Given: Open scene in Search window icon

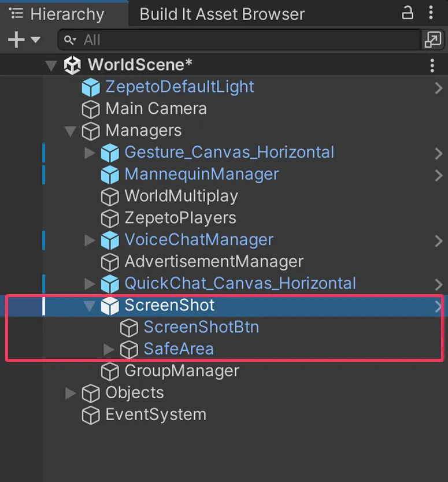Looking at the screenshot, I should click(432, 40).
